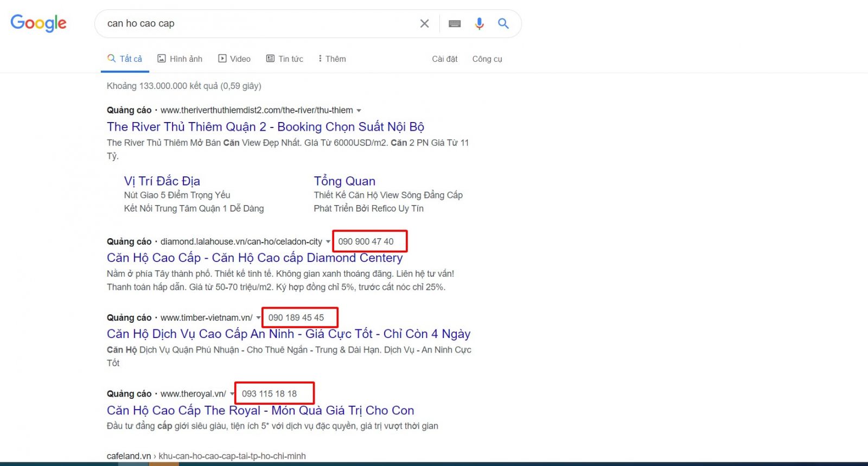Start voice search with microphone icon
Image resolution: width=868 pixels, height=466 pixels.
[x=479, y=23]
